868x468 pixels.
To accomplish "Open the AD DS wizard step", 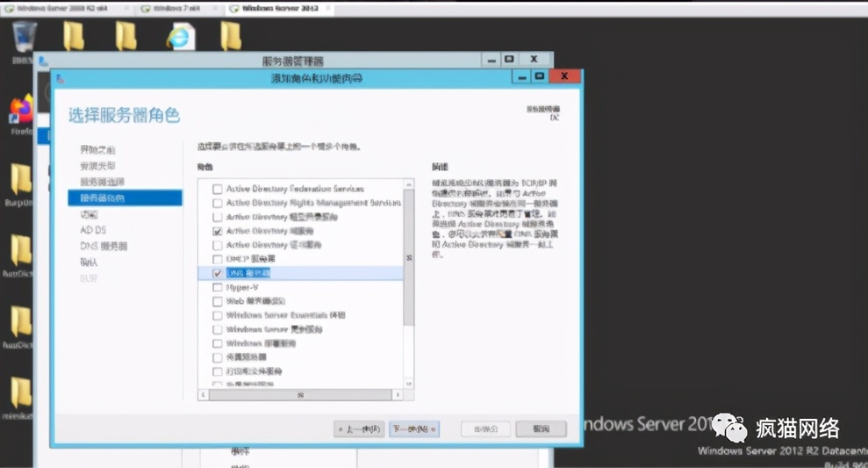I will [x=93, y=230].
